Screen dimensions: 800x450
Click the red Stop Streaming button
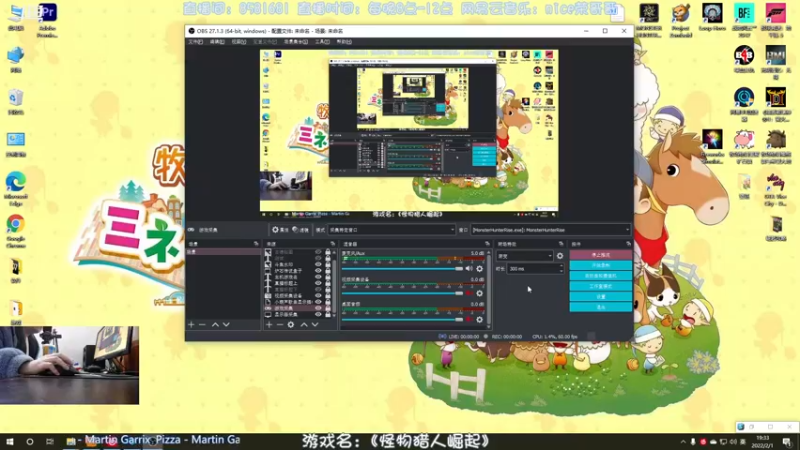[601, 255]
